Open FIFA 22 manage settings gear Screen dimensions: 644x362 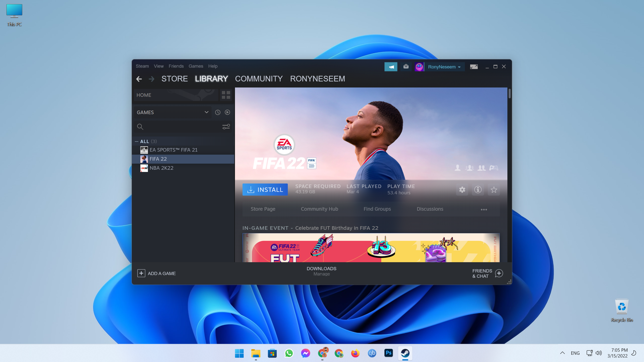pyautogui.click(x=462, y=190)
